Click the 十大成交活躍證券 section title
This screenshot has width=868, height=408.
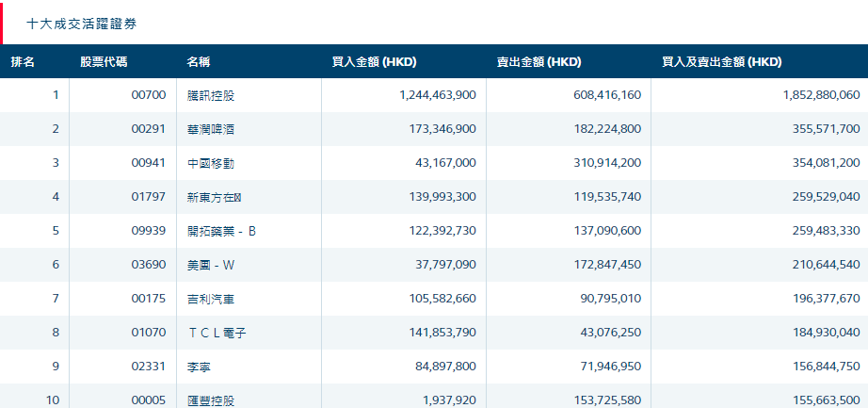pyautogui.click(x=81, y=24)
